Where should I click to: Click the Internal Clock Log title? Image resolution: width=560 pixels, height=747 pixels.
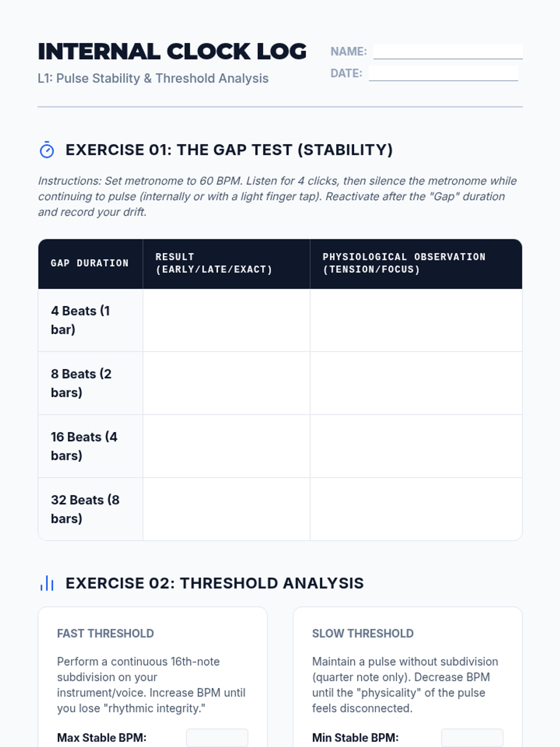(172, 51)
